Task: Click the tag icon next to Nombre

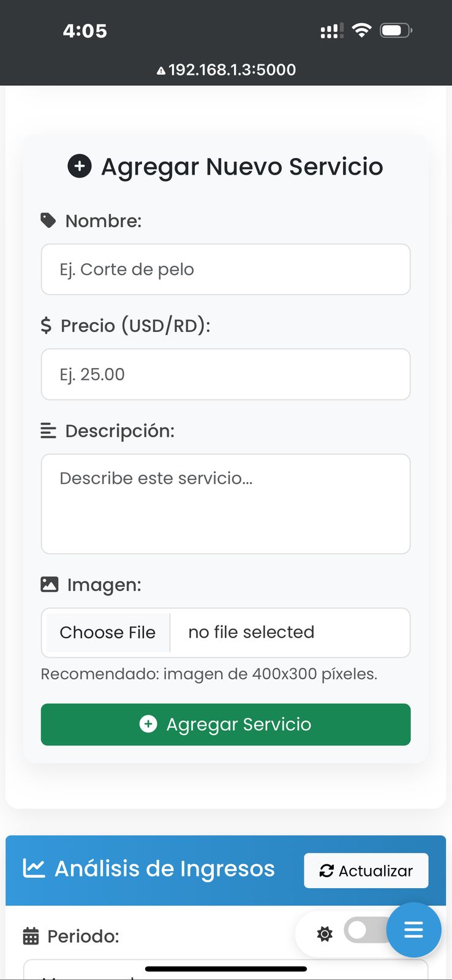Action: pyautogui.click(x=48, y=221)
